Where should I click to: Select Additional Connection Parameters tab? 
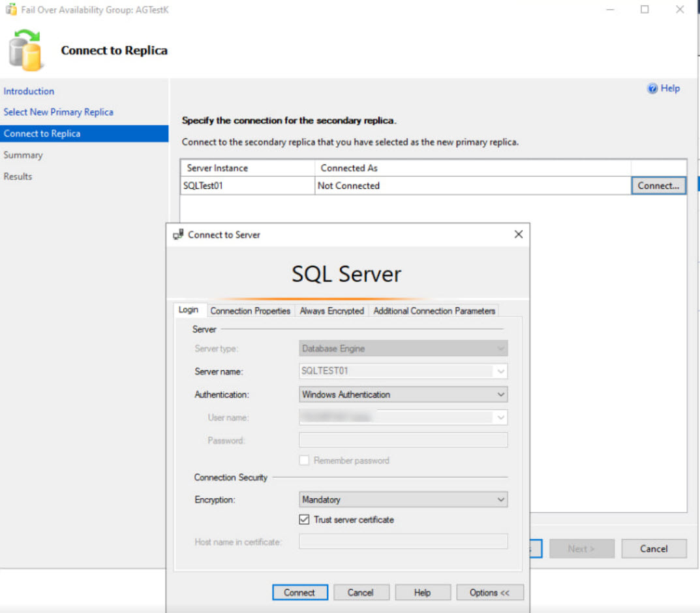(x=434, y=311)
